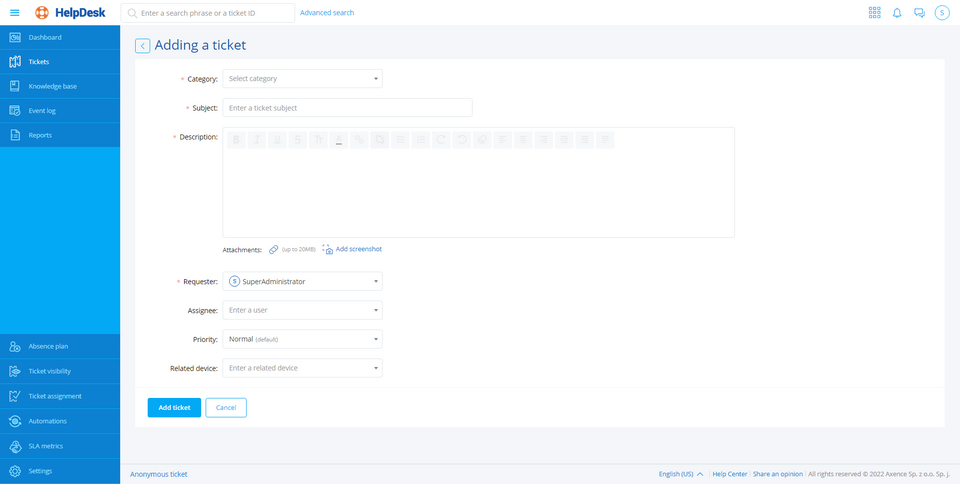Open the apps grid icon

(874, 13)
